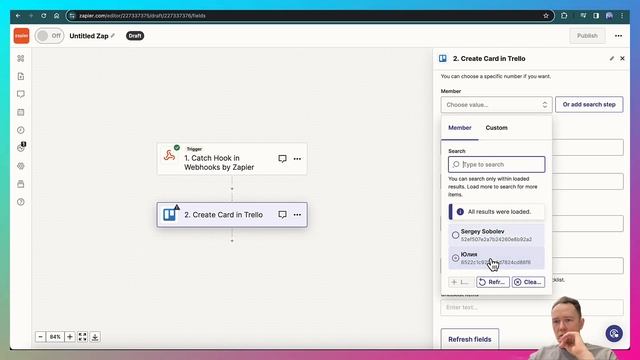Click the zapier.com address bar URL

tap(142, 16)
